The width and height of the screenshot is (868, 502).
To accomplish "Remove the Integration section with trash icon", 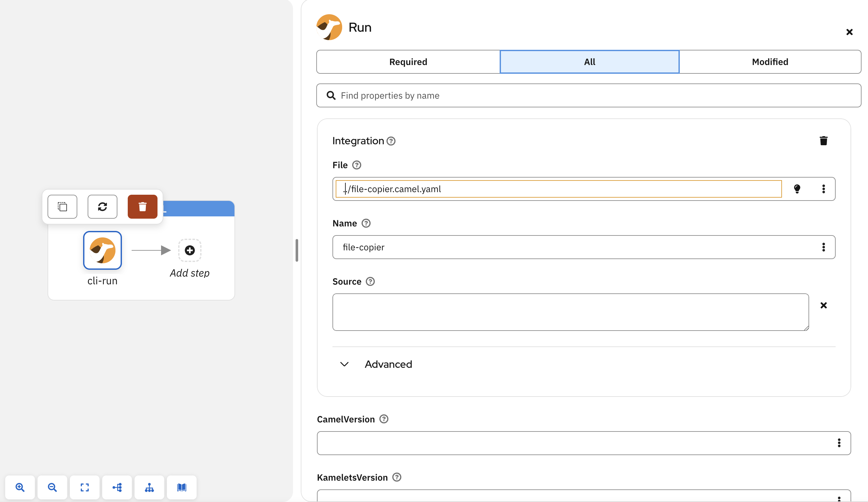I will click(x=823, y=141).
